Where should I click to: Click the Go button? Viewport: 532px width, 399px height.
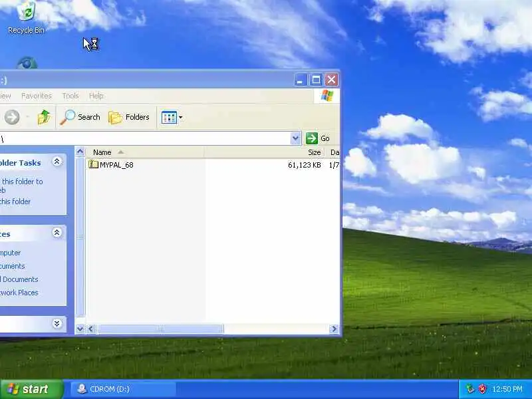(x=318, y=138)
